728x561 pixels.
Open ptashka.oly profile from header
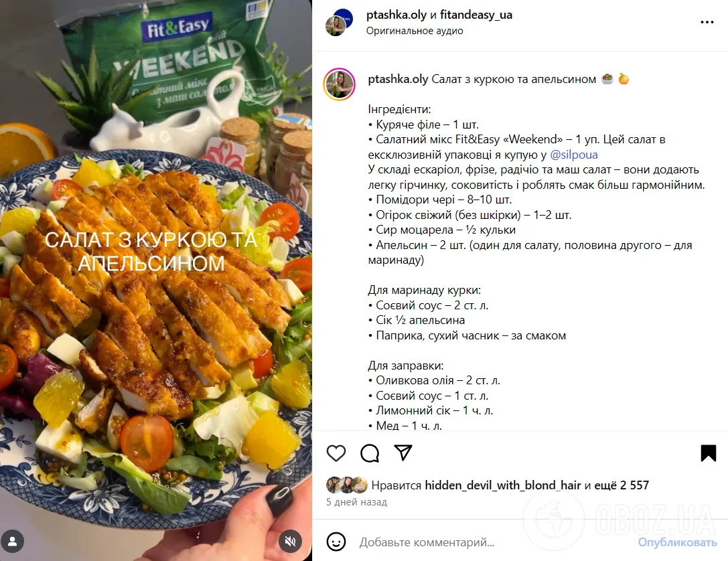[396, 15]
